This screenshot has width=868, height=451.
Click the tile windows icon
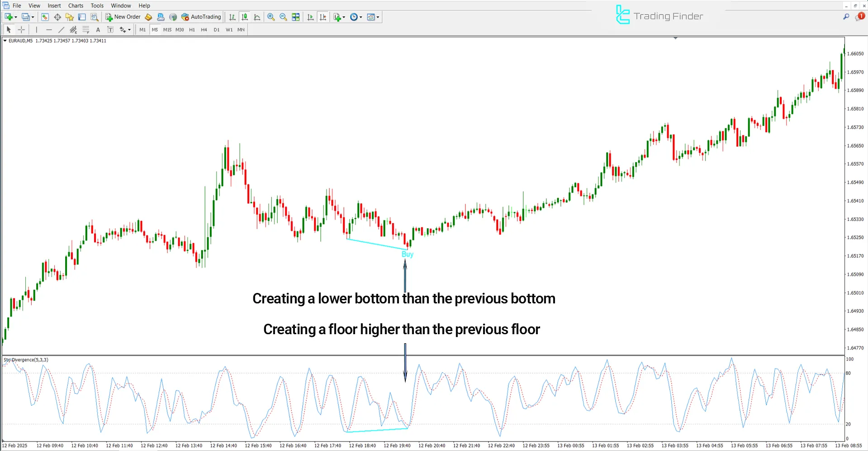[296, 17]
